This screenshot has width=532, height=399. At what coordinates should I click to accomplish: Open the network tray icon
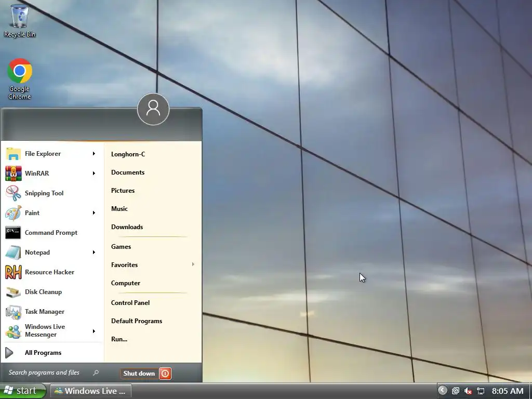click(x=481, y=391)
